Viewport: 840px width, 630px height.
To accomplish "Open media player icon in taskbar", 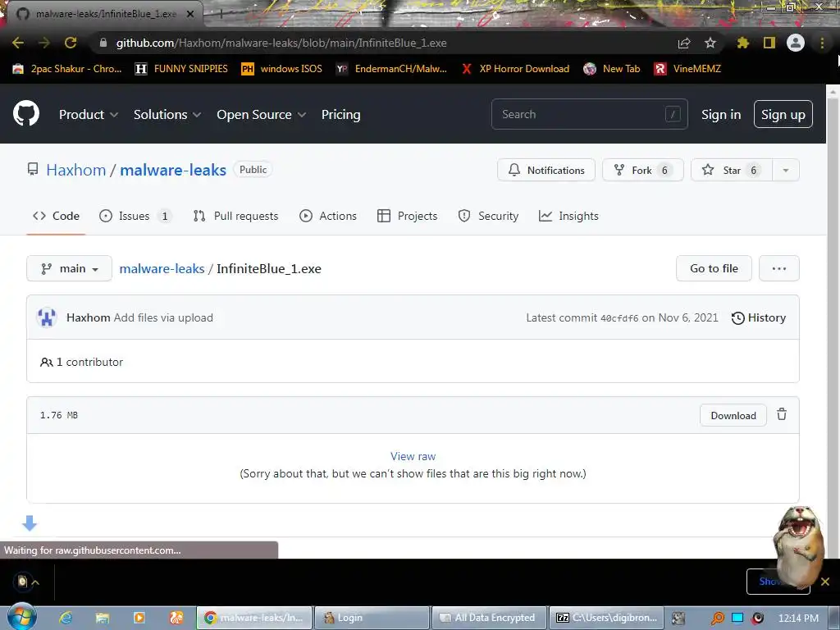I will click(139, 618).
